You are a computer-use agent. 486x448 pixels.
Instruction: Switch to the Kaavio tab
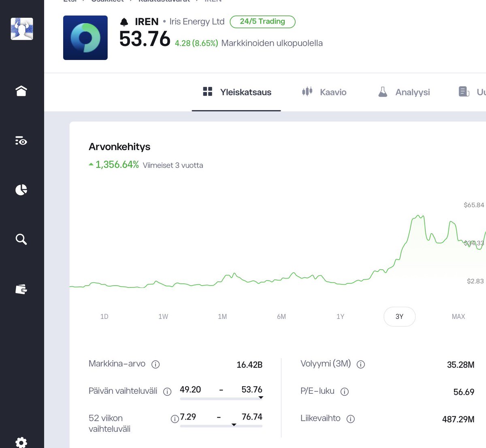[x=324, y=92]
